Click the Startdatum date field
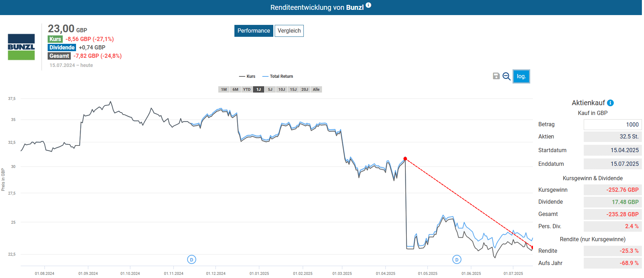The width and height of the screenshot is (644, 278). click(612, 150)
